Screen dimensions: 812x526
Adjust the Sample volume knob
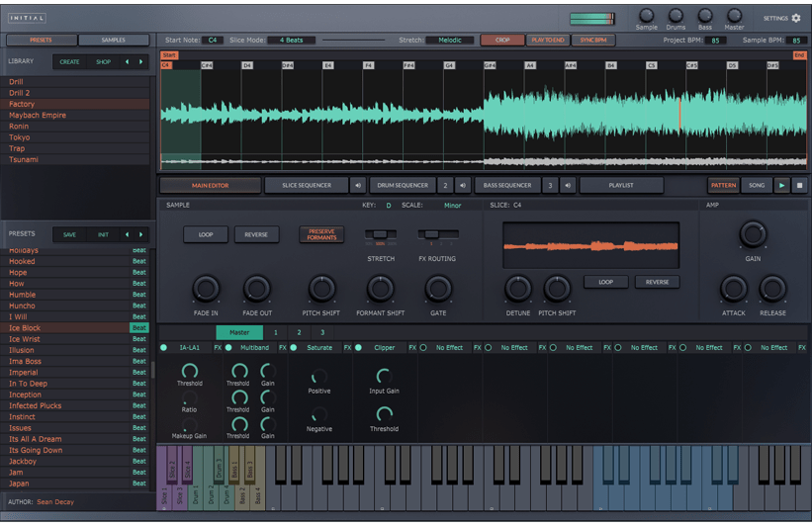click(x=646, y=16)
